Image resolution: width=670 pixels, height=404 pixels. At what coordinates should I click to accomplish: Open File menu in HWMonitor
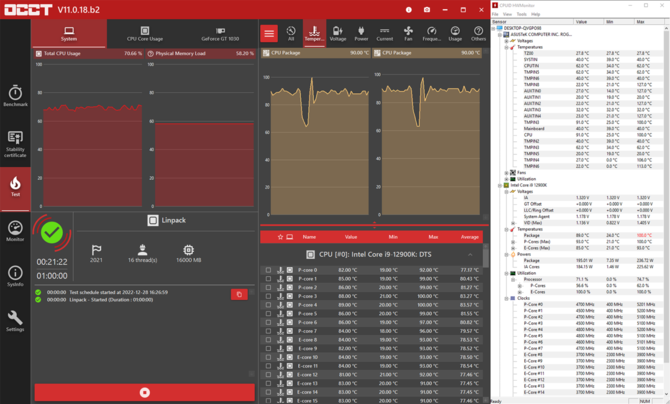pyautogui.click(x=495, y=14)
